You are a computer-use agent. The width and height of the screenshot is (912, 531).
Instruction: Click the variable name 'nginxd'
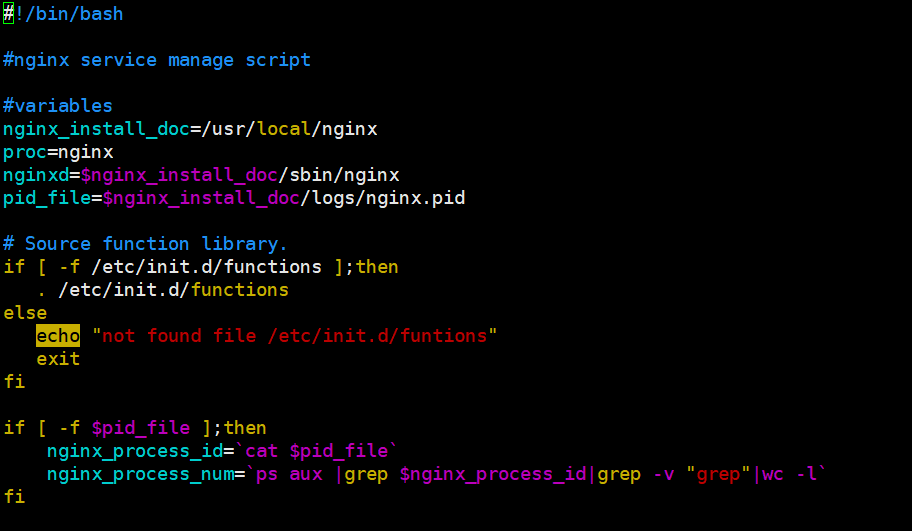36,174
